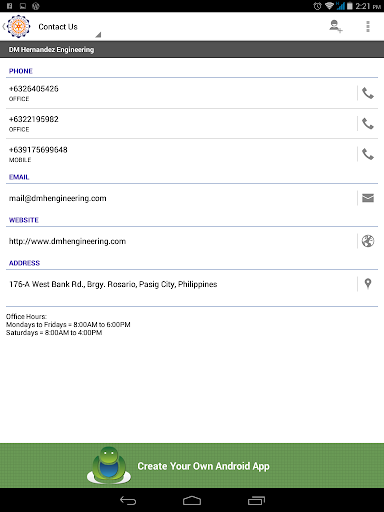Open recent apps from navigation bar

pyautogui.click(x=256, y=500)
